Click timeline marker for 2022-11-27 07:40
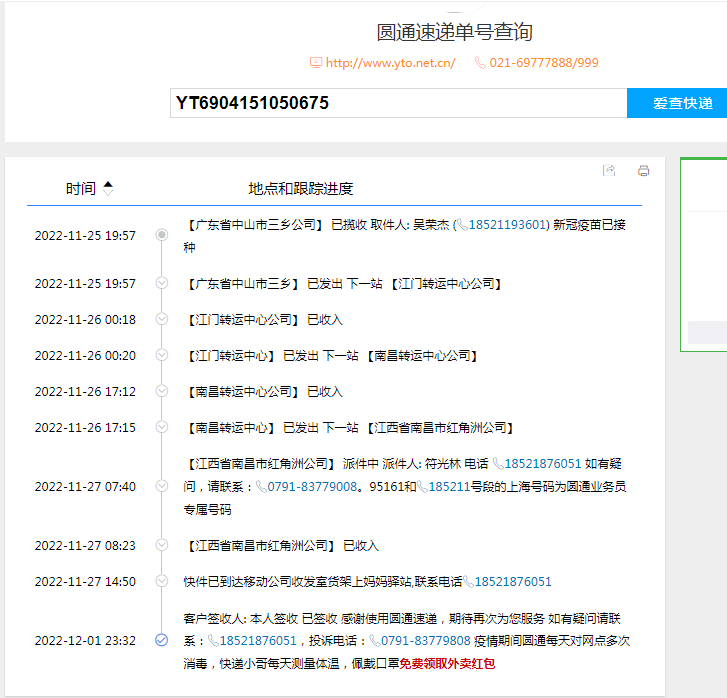The height and width of the screenshot is (698, 727). click(161, 486)
